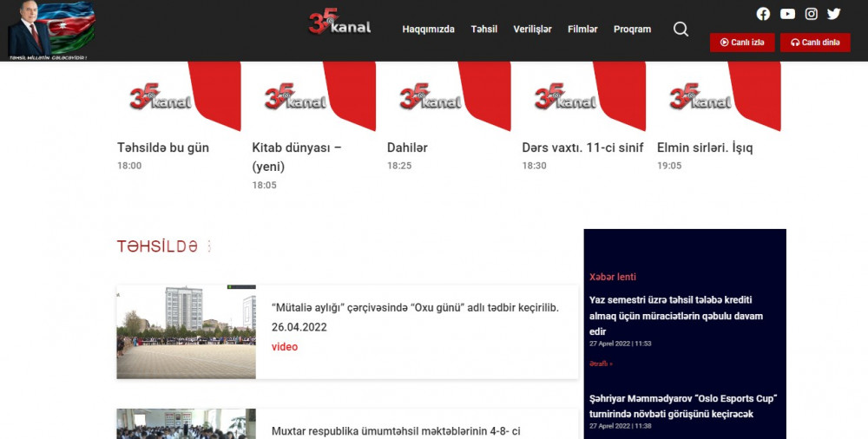Viewport: 868px width, 439px height.
Task: Click the 19:05 schedule time
Action: tap(669, 166)
